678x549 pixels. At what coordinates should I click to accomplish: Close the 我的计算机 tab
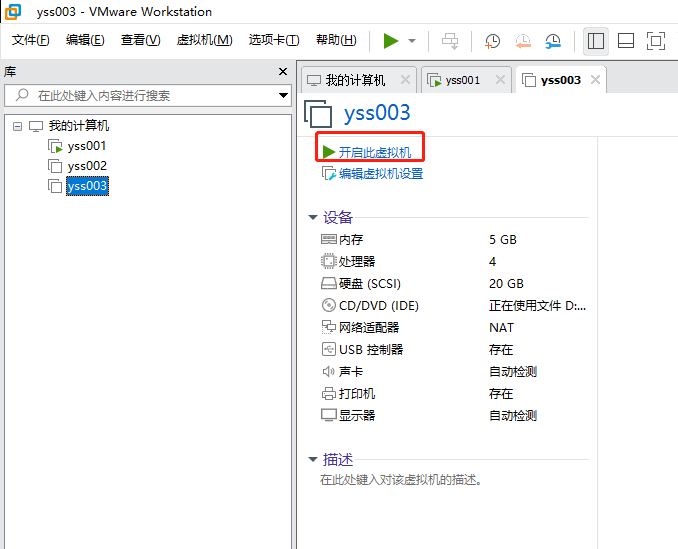coord(405,80)
